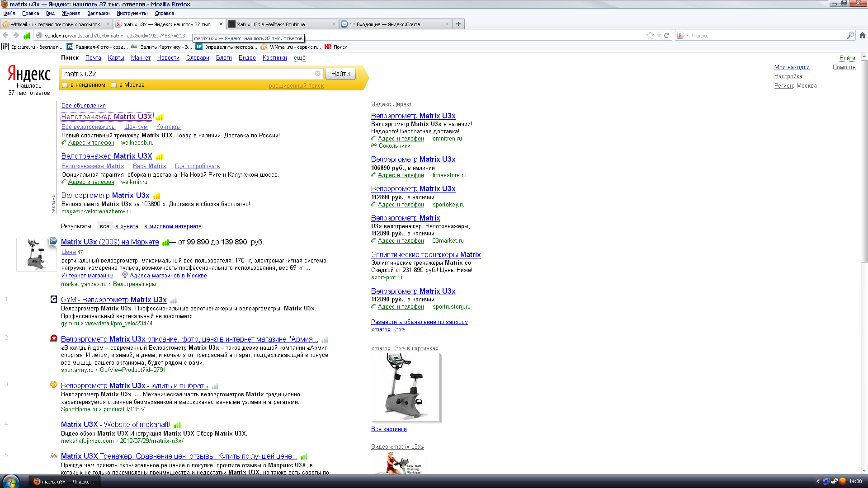Filter results to 'в рунете'
Viewport: 868px width, 488px height.
(127, 226)
